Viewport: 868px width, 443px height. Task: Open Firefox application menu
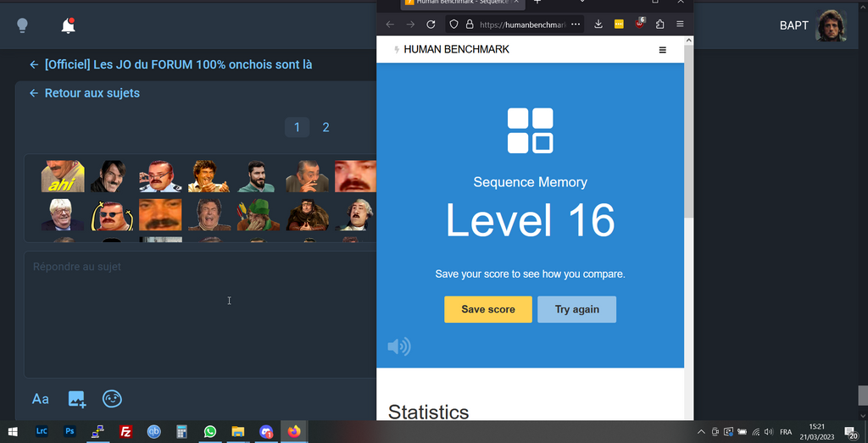(x=680, y=25)
